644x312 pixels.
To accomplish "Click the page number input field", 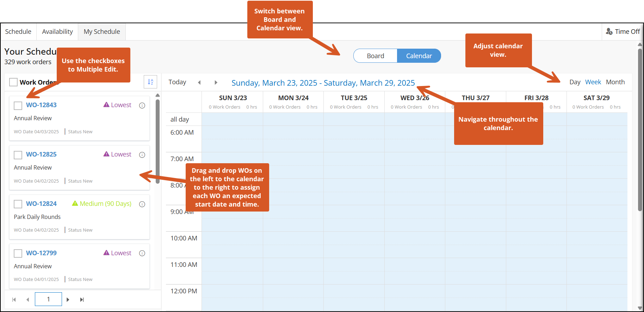I will coord(48,299).
